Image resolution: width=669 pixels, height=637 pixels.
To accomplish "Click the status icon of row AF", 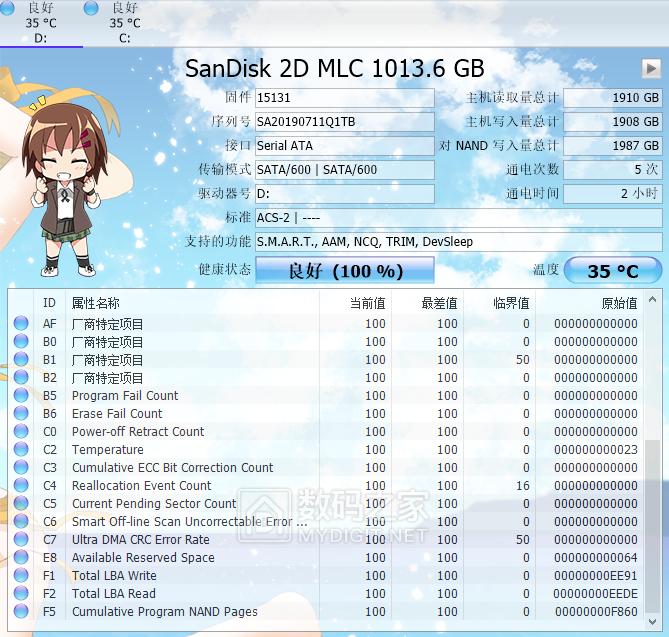I will pyautogui.click(x=21, y=323).
